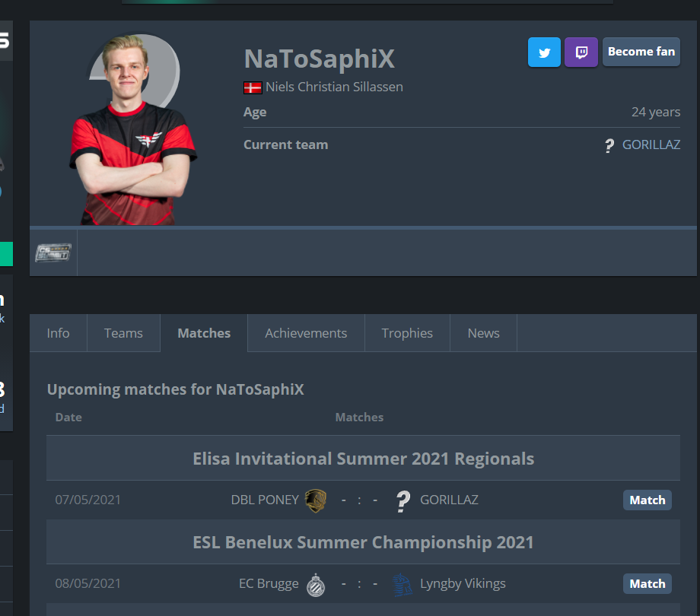Click the GORILLAZ question-mark logo beside Current team

(x=609, y=145)
